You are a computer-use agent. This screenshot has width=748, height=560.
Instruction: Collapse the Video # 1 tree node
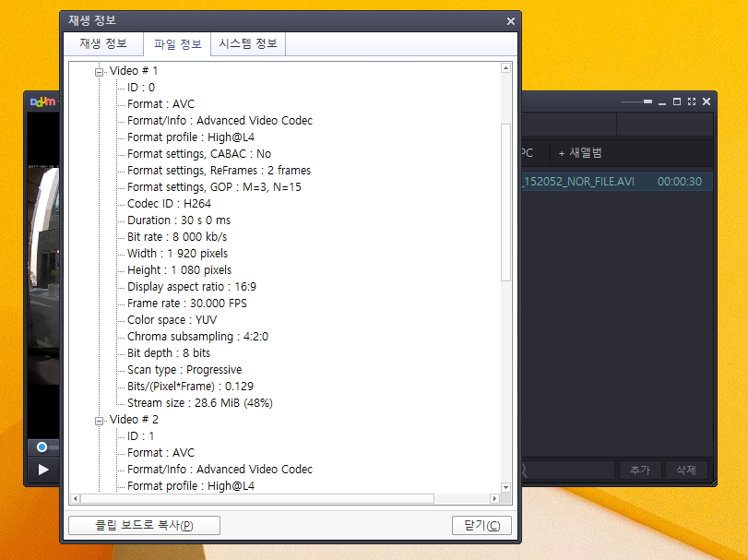[x=100, y=71]
